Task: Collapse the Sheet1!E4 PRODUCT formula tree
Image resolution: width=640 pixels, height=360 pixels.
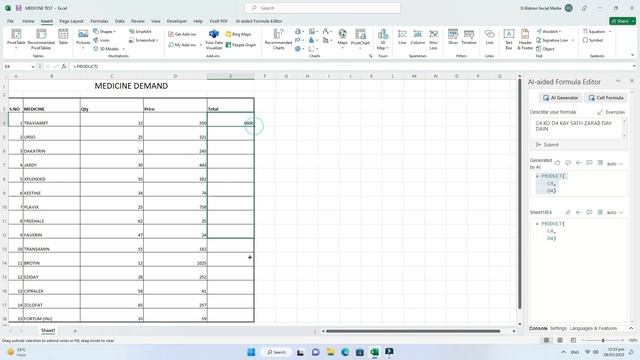Action: tap(537, 224)
